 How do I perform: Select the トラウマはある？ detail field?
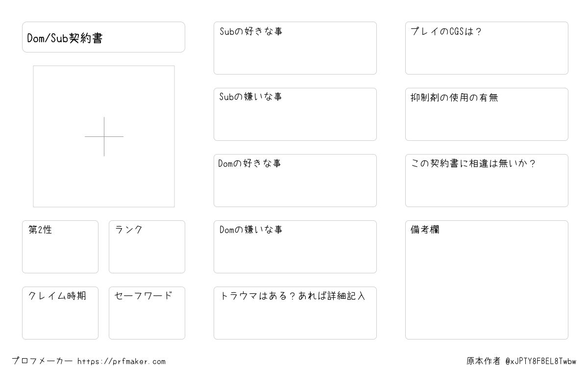click(295, 313)
